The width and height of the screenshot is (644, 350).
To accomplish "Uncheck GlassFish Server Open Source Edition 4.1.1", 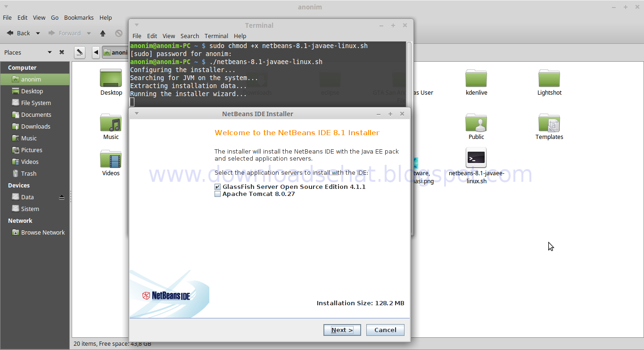I will click(217, 187).
